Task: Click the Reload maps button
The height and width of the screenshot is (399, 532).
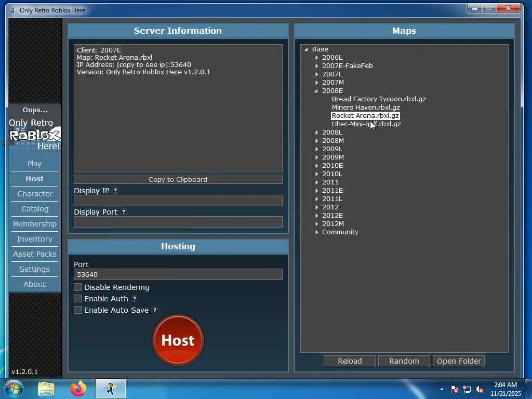Action: 350,361
